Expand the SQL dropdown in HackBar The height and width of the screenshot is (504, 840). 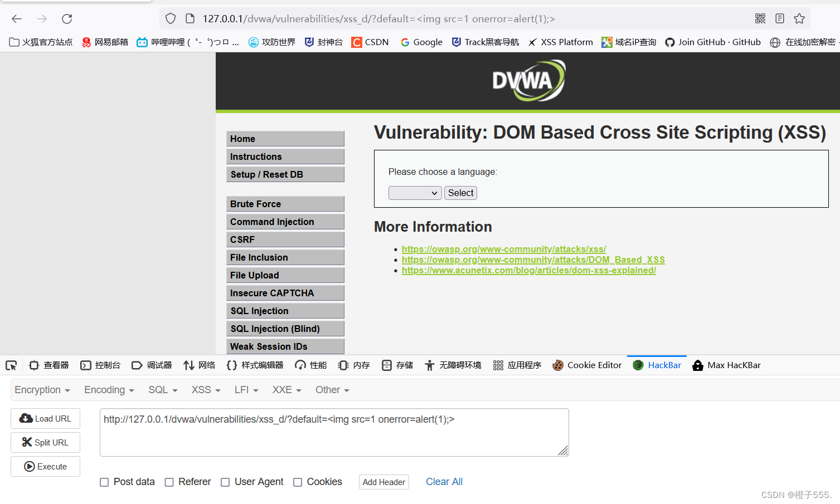pos(163,390)
